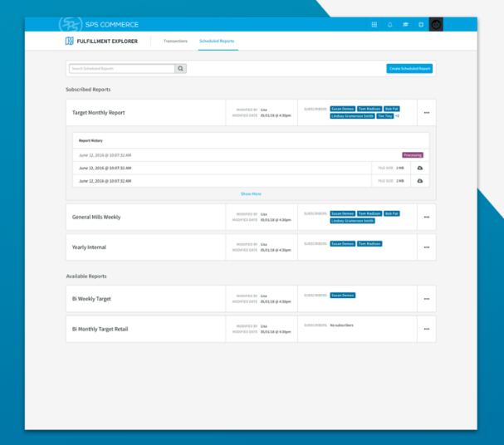Open the apps grid icon in header
This screenshot has width=504, height=445.
[x=374, y=24]
